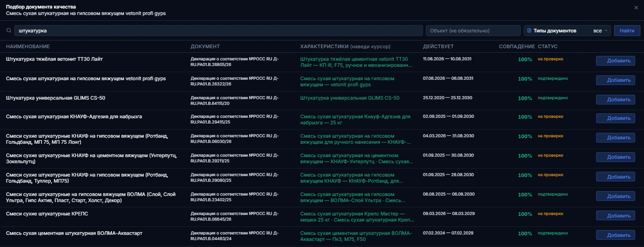Click the search magnifier icon
Image resolution: width=644 pixels, height=247 pixels.
(x=9, y=31)
